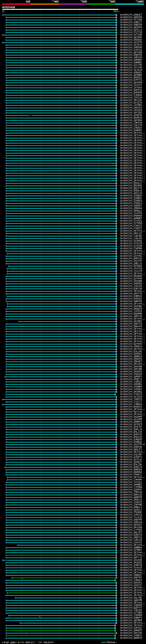This screenshot has width=146, height=644.
Task: Select the UniRef100_B5X8J7 entry
Action: 131,183
